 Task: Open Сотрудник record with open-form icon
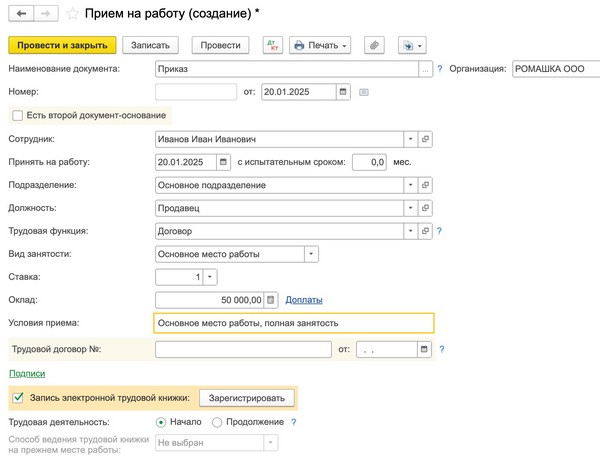point(426,139)
